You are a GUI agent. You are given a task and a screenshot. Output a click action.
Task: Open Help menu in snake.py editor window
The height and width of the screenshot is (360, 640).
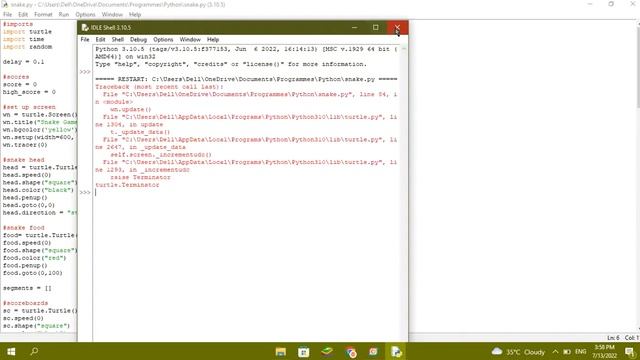pos(135,14)
